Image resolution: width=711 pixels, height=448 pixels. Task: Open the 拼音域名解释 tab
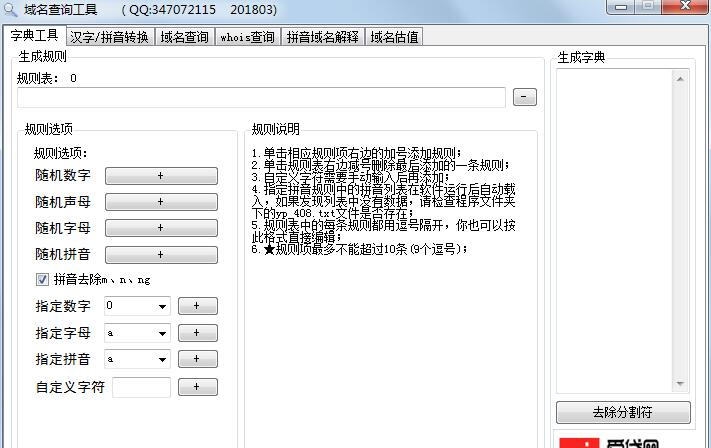[x=322, y=37]
